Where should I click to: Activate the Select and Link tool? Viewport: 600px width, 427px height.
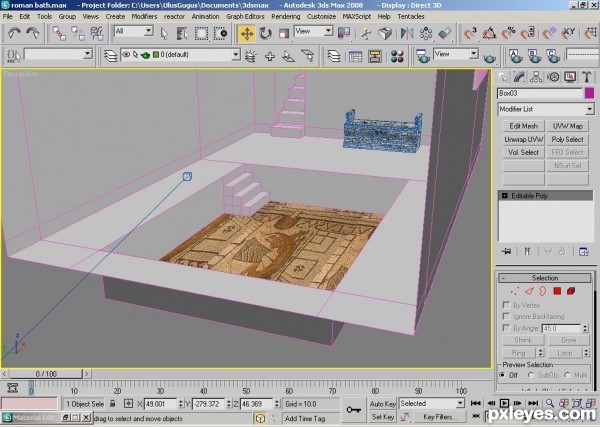[59, 33]
